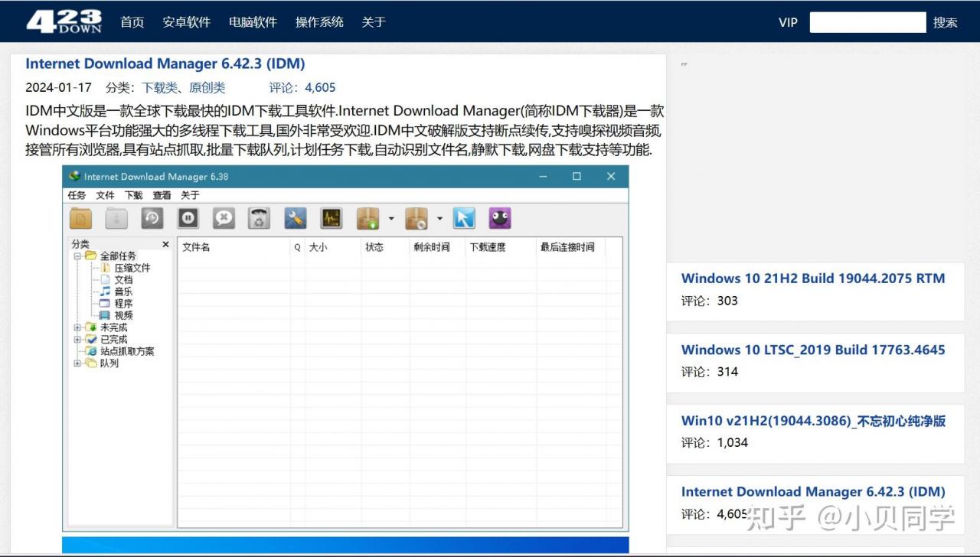Click the Q column header
This screenshot has height=557, width=980.
coord(298,247)
